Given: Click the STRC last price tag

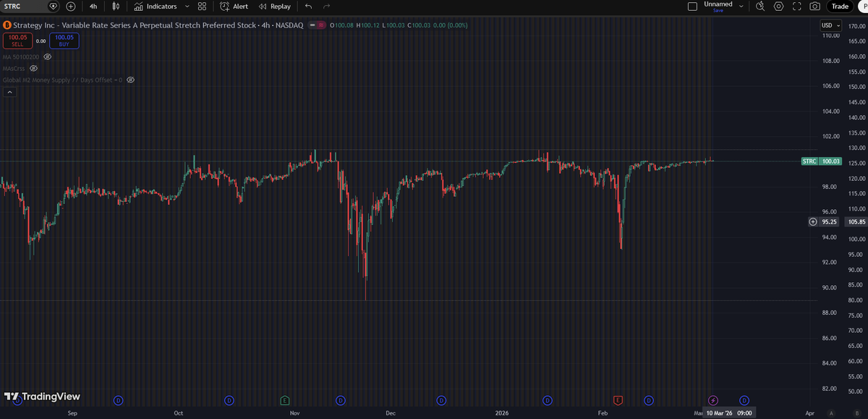Looking at the screenshot, I should pos(809,161).
